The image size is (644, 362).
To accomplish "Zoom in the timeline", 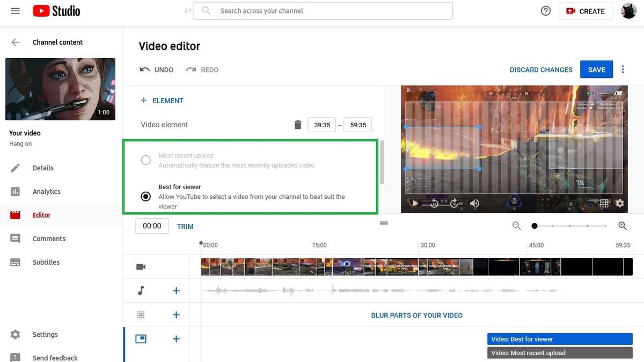I will (623, 226).
